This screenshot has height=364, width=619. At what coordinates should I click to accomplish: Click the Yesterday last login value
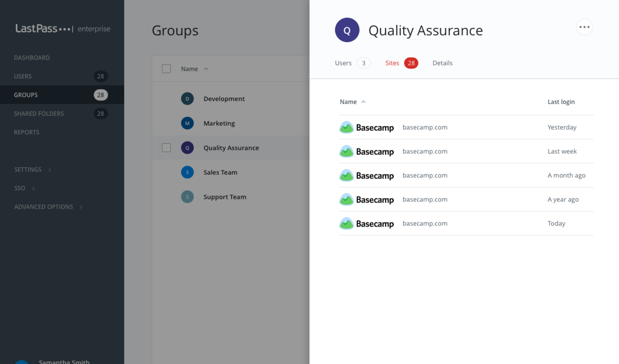coord(562,127)
